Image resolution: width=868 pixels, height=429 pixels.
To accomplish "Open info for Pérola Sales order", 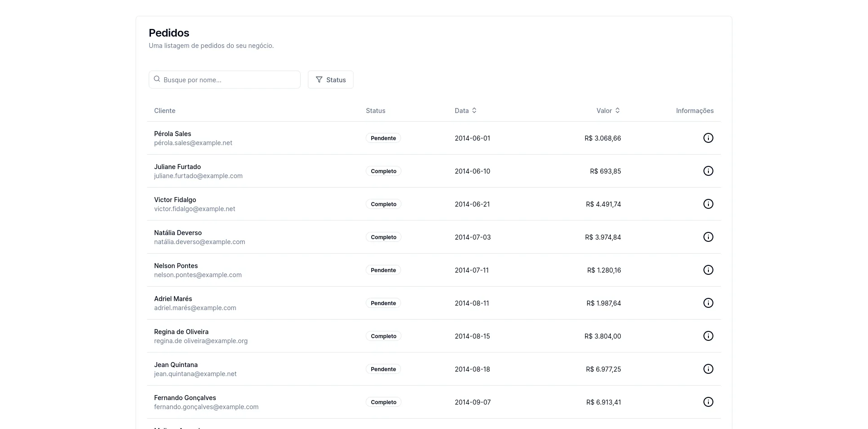I will [x=708, y=138].
